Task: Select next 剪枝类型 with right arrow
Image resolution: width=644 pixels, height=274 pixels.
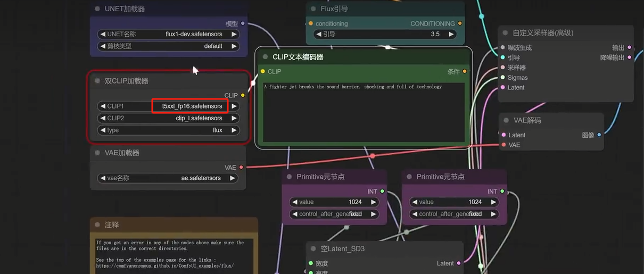Action: 234,46
